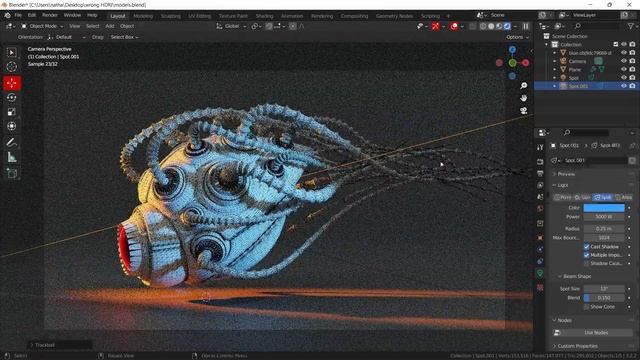Set light type to Sun
This screenshot has width=640, height=360.
click(x=582, y=197)
